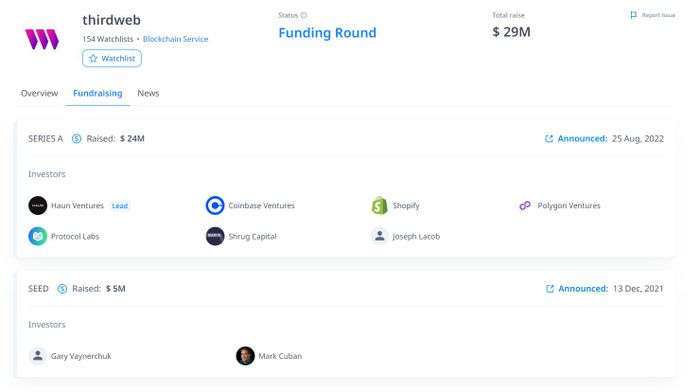700x392 pixels.
Task: Click the Series A dollar coin icon
Action: point(76,139)
